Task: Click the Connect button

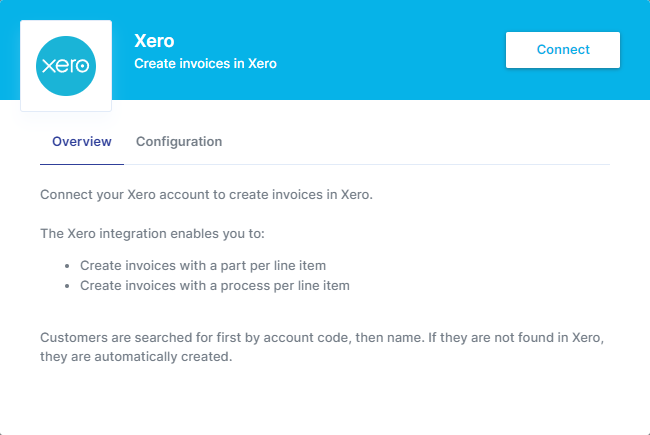Action: click(563, 50)
